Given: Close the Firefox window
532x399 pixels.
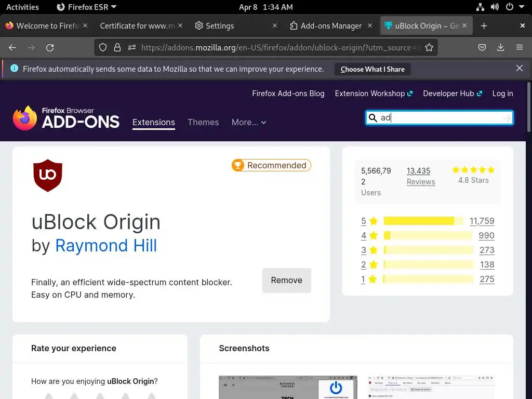Looking at the screenshot, I should 523,25.
